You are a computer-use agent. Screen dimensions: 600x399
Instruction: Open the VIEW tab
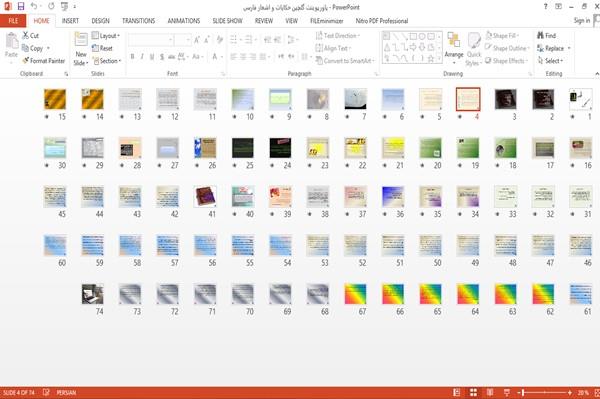pyautogui.click(x=291, y=21)
